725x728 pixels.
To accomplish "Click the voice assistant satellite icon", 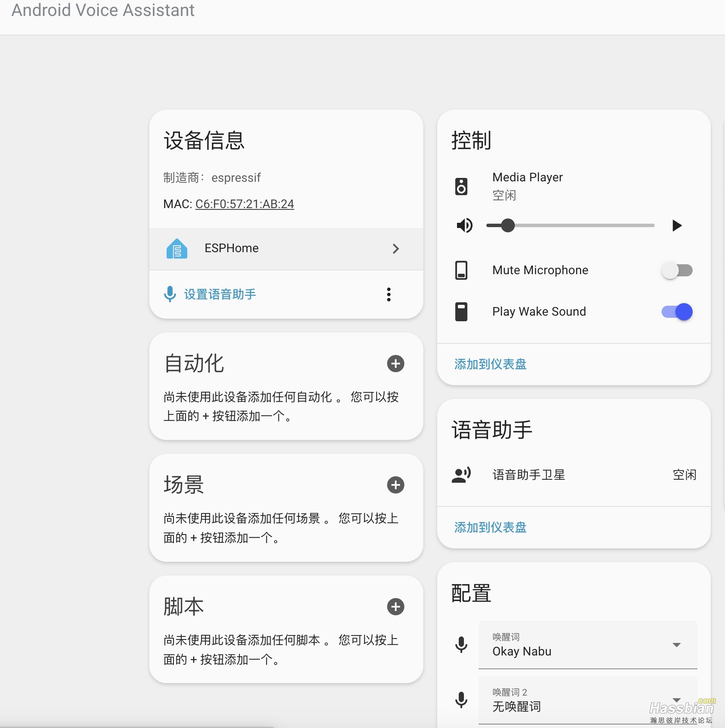I will pyautogui.click(x=461, y=475).
